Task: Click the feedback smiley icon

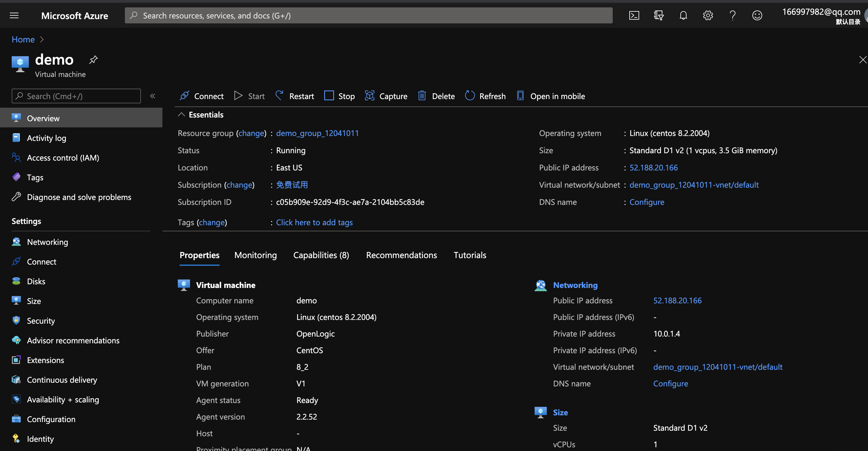Action: coord(757,15)
